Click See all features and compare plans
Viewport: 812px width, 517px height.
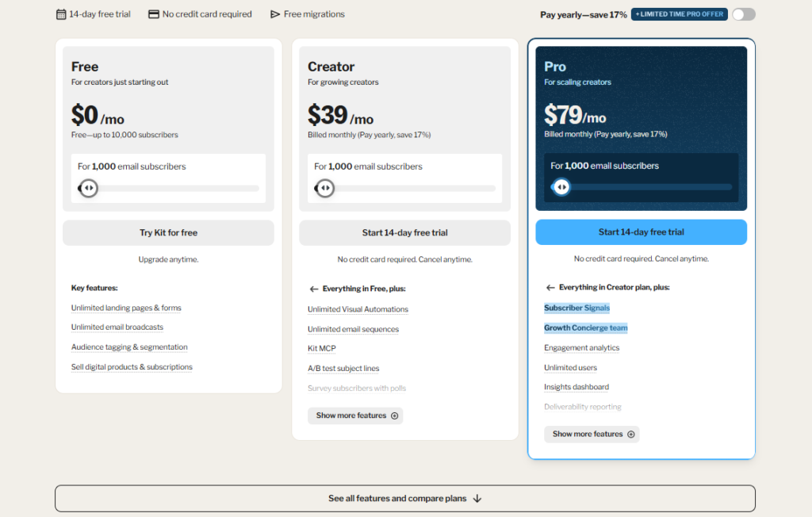[405, 498]
